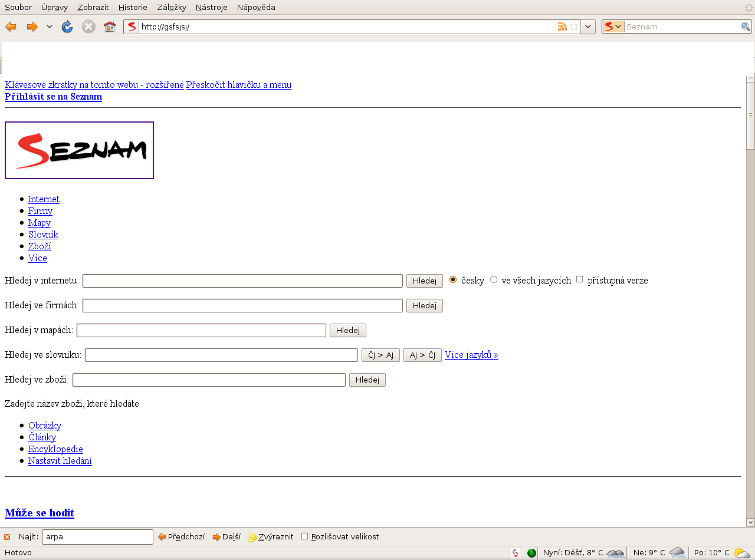Click Přeskočit hlavičku a menu link

(239, 84)
